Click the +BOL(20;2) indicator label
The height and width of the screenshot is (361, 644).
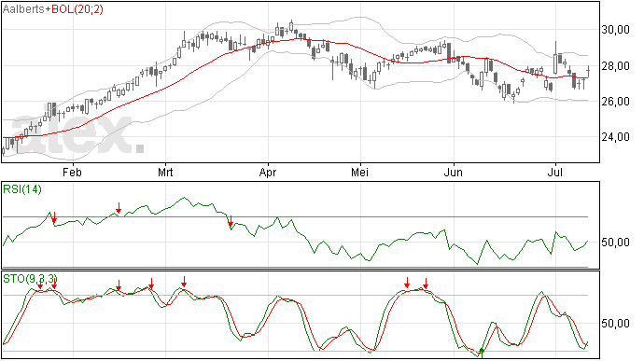tap(75, 9)
